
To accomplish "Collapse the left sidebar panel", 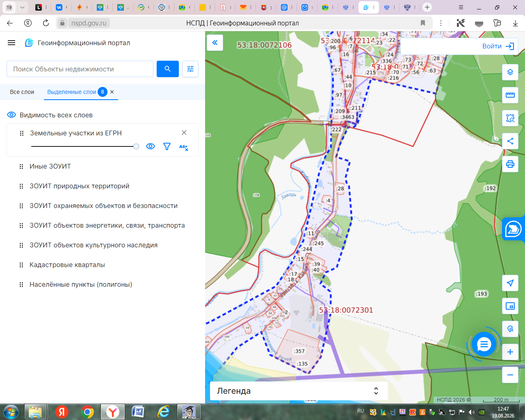I will tap(215, 43).
